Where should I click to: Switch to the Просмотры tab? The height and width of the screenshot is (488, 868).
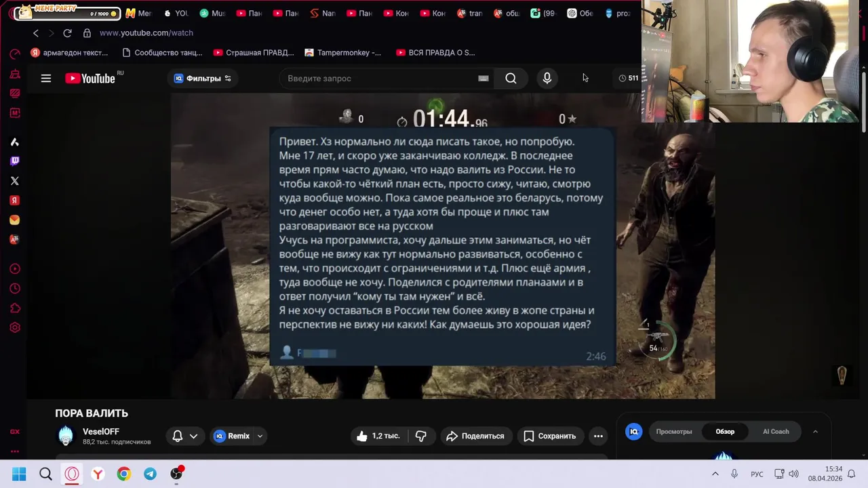[674, 432]
